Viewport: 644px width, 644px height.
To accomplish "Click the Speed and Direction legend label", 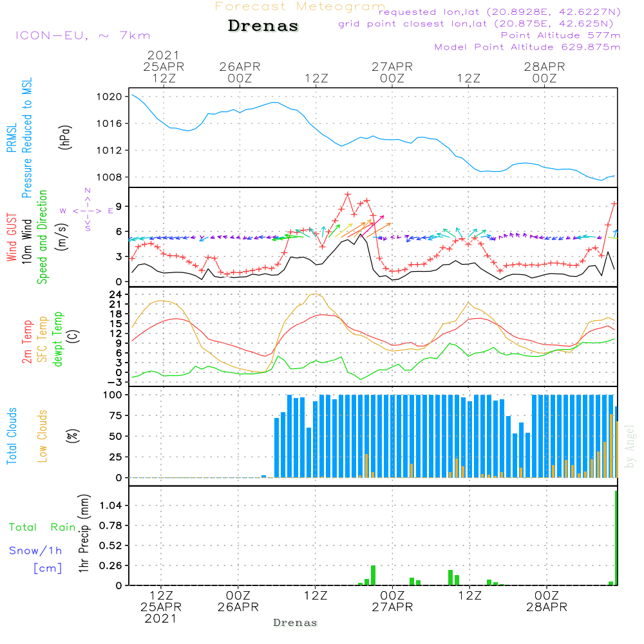I will pyautogui.click(x=43, y=236).
